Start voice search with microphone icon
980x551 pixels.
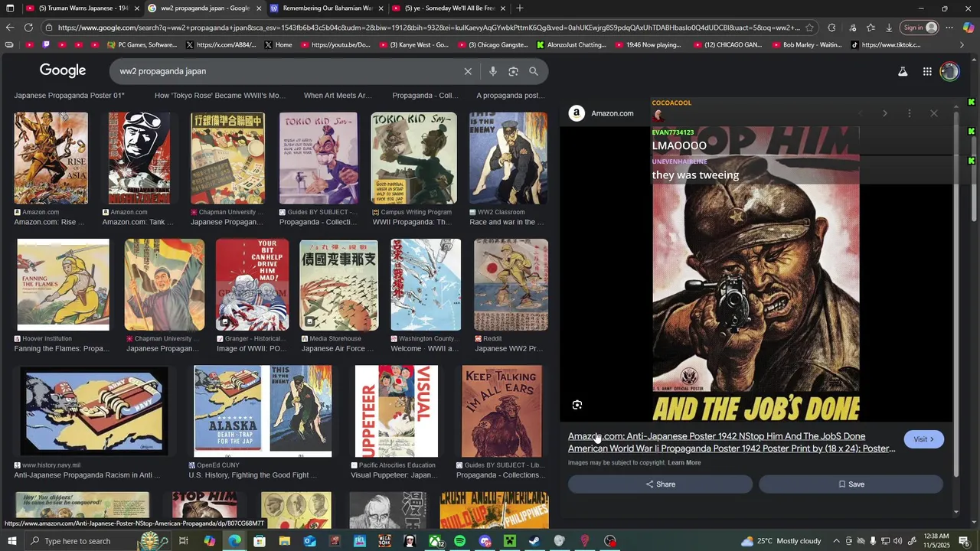tap(493, 71)
